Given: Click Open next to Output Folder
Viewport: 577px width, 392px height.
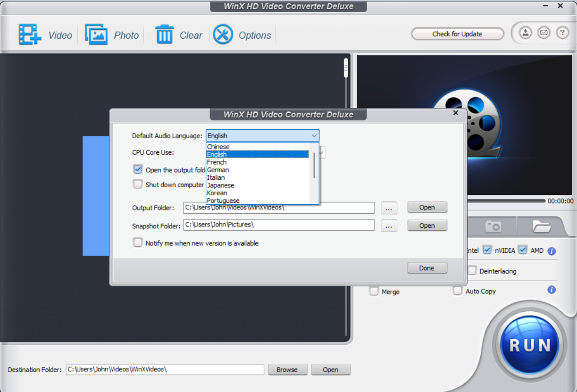Looking at the screenshot, I should (x=427, y=207).
